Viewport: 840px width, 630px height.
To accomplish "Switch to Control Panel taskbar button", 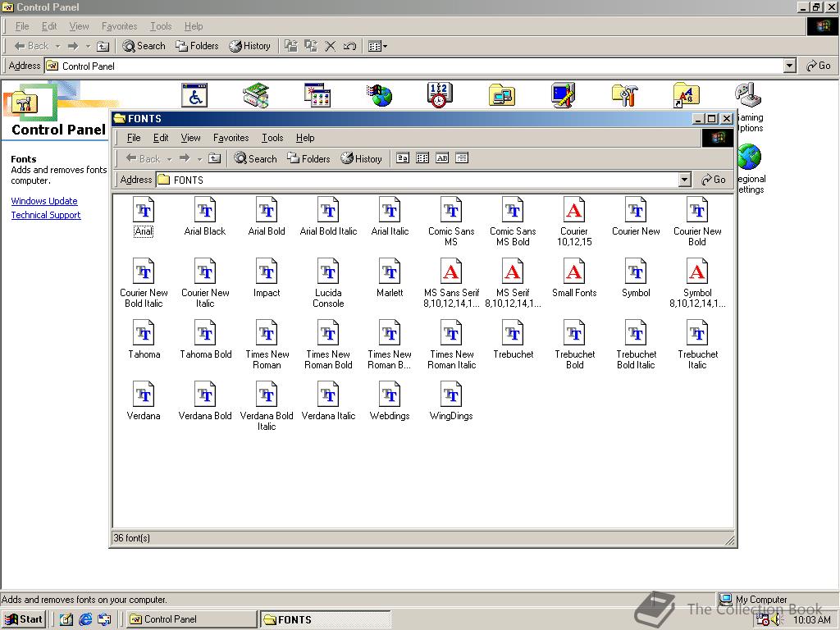I will pos(190,619).
